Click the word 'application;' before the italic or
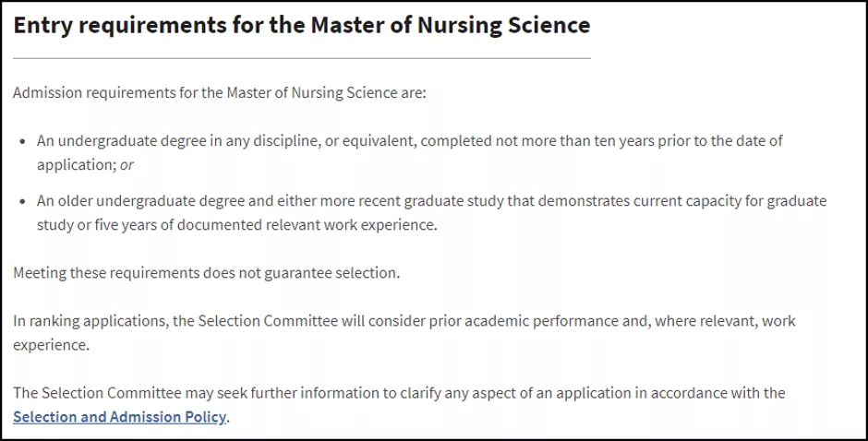 (77, 165)
